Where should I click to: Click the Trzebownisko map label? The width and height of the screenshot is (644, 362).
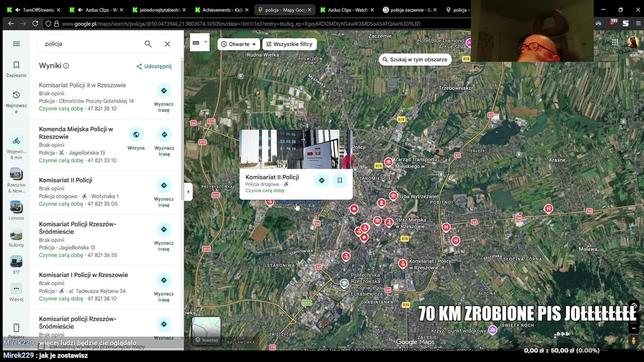tap(455, 88)
